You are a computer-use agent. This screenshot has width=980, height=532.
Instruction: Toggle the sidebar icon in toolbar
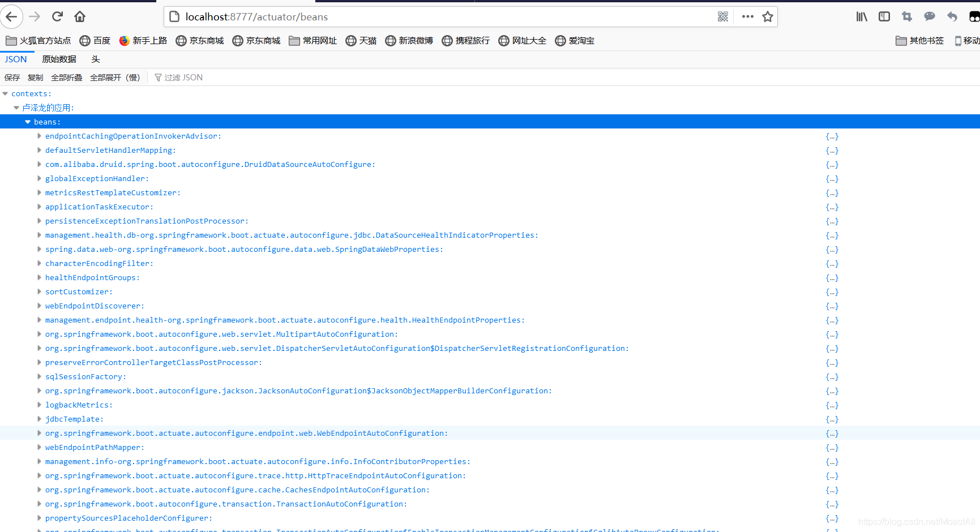point(884,16)
